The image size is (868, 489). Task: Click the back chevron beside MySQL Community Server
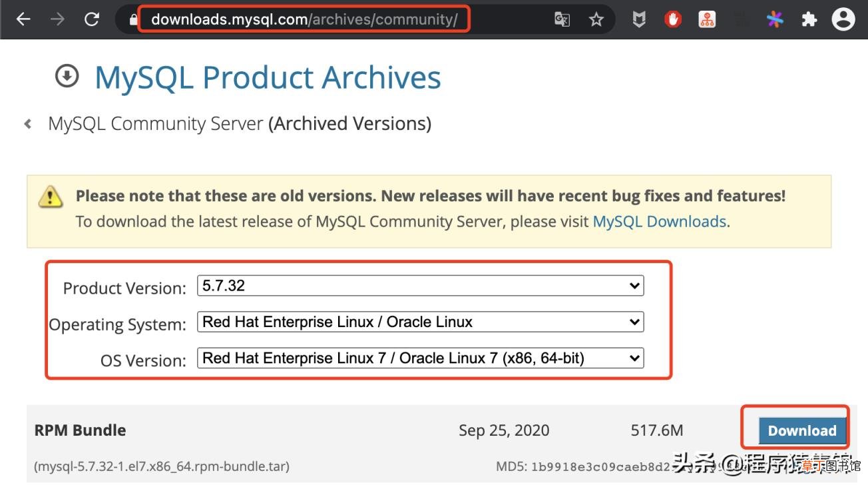coord(27,124)
